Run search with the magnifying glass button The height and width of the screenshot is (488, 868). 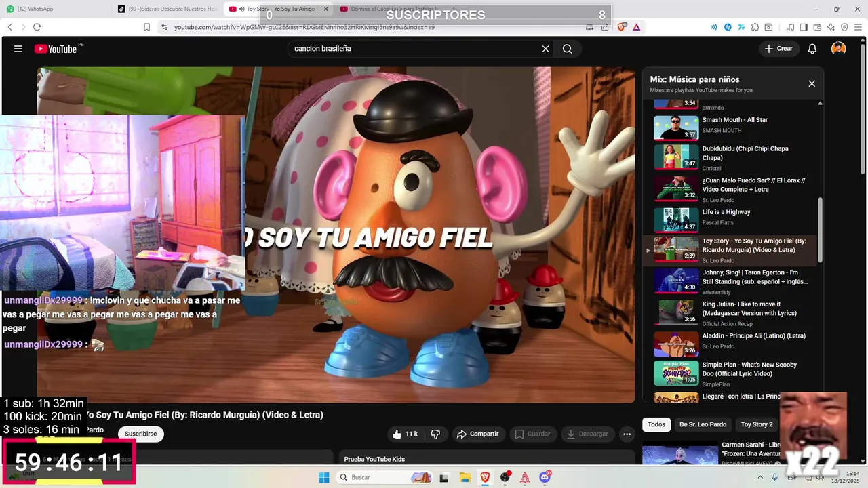coord(568,49)
